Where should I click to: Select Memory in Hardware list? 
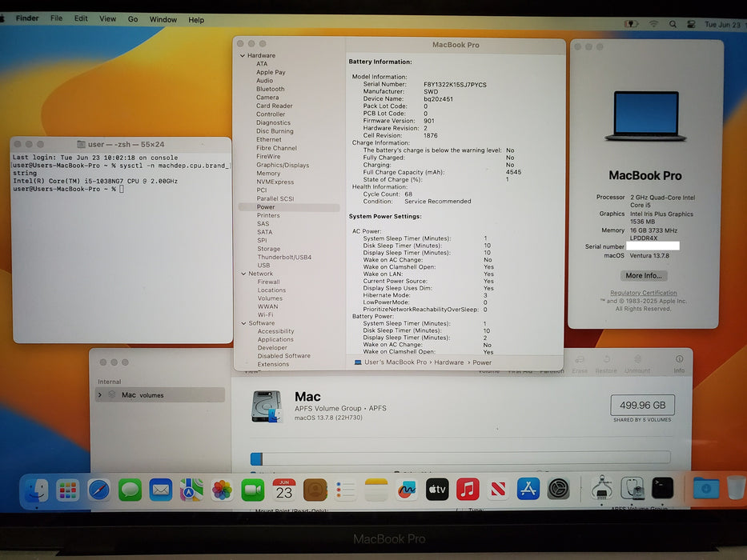tap(269, 174)
